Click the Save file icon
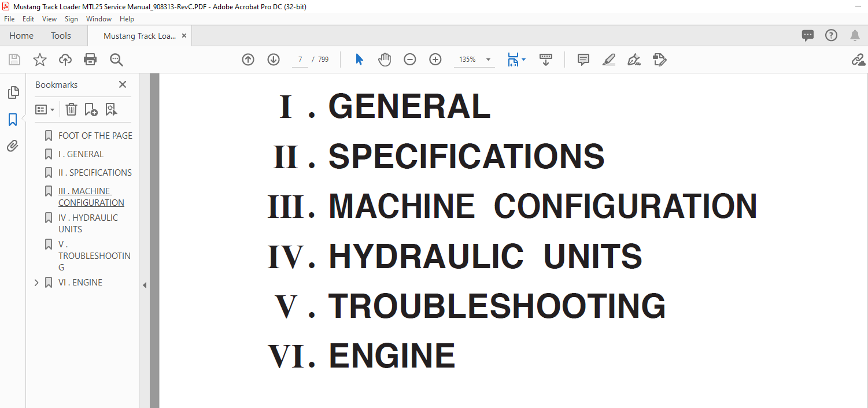 14,60
